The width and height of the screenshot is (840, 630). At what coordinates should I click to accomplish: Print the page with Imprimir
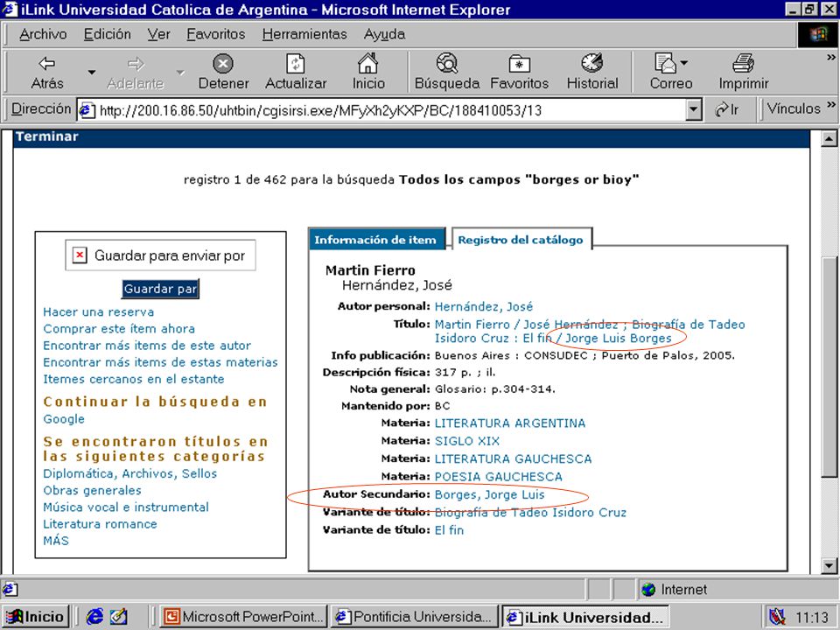tap(744, 72)
